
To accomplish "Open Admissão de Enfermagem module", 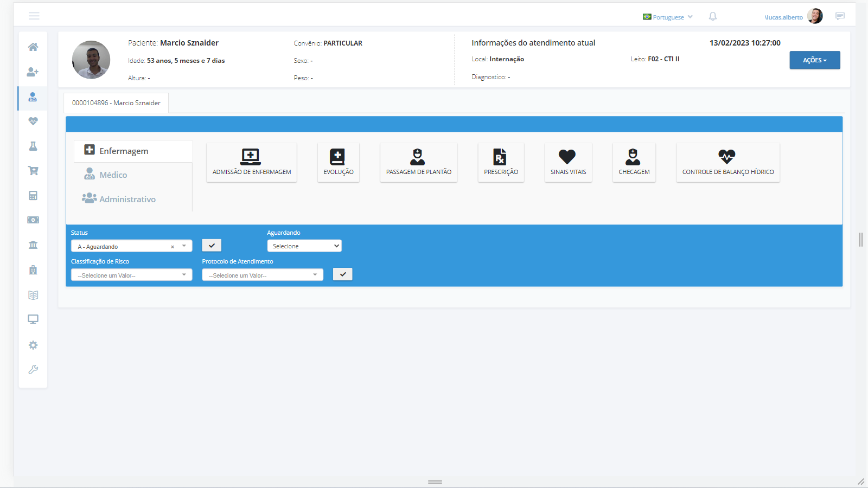I will point(251,162).
